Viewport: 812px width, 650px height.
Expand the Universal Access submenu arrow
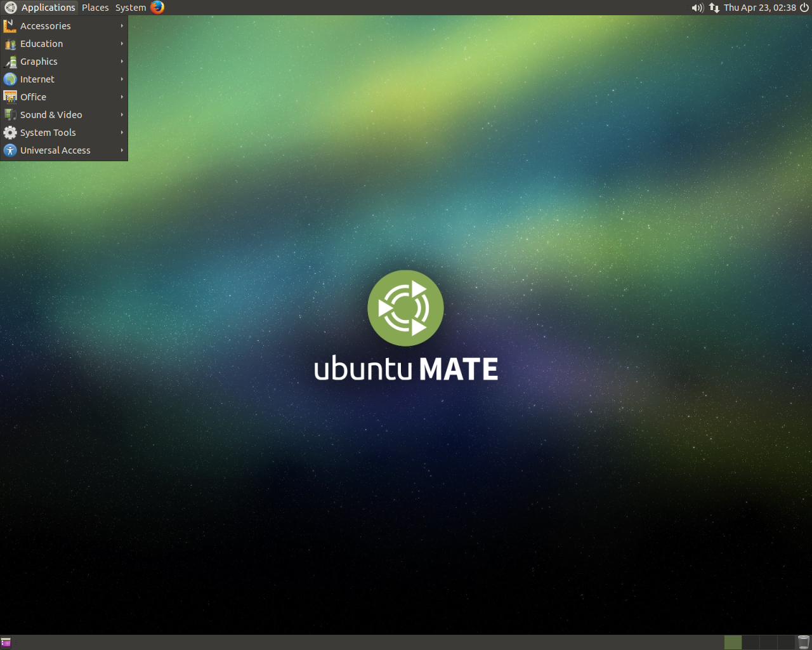122,150
